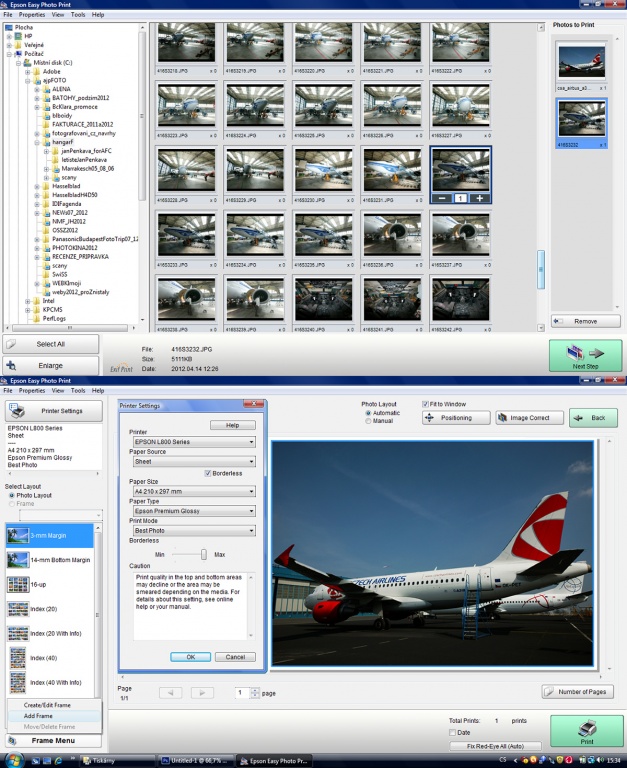Click OK in Printer Settings dialog

(x=191, y=657)
